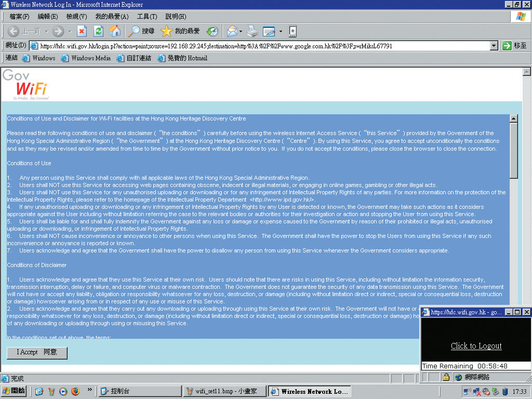This screenshot has width=532, height=399.
Task: Switch to wifi_set11.bmp - 小畫家 taskbar button
Action: (x=224, y=391)
